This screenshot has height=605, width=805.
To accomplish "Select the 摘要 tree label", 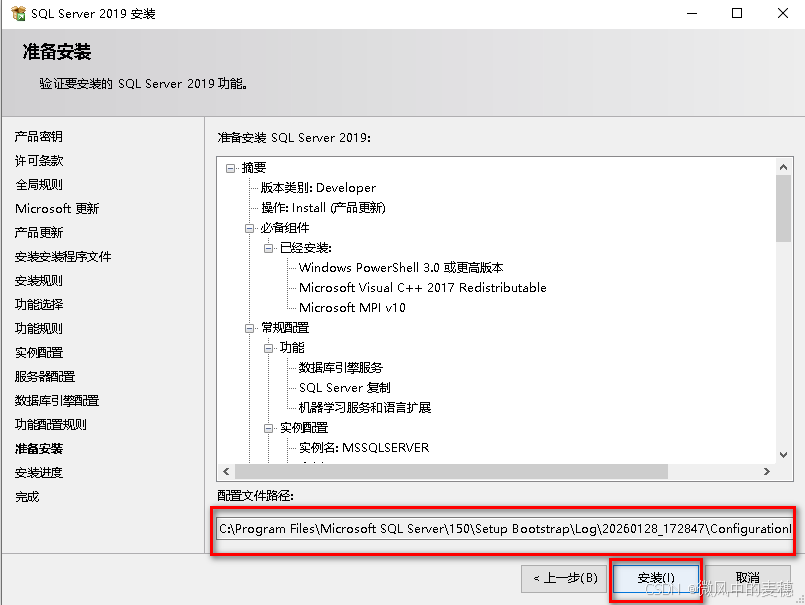I will pos(254,168).
